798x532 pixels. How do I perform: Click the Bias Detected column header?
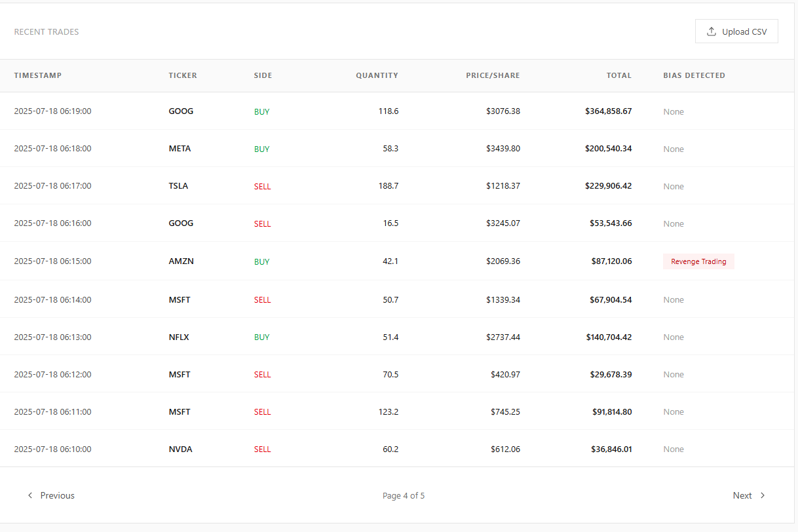[x=694, y=75]
